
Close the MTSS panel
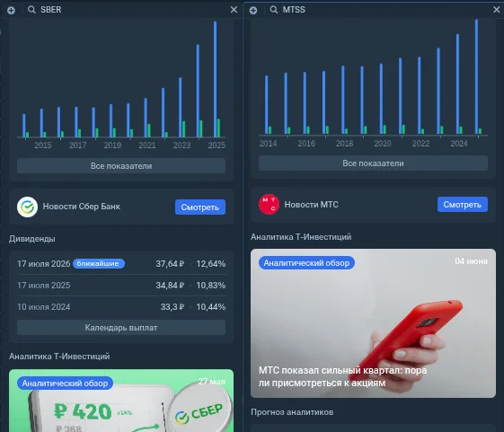tap(497, 10)
